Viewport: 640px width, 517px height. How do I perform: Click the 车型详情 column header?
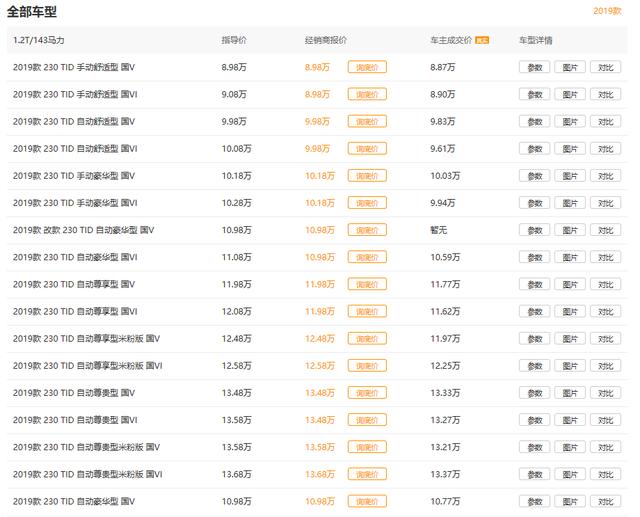[x=536, y=40]
